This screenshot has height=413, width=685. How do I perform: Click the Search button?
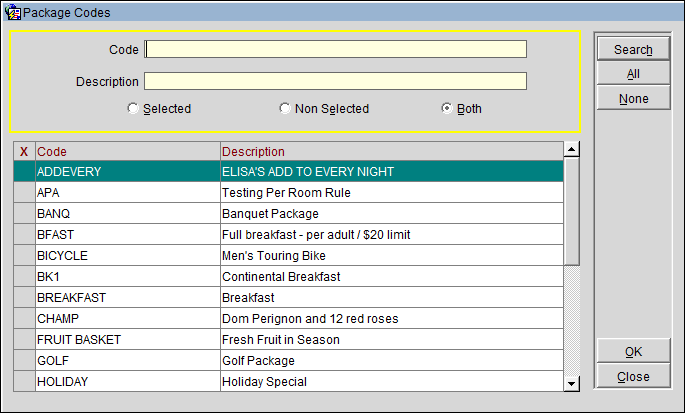point(632,49)
